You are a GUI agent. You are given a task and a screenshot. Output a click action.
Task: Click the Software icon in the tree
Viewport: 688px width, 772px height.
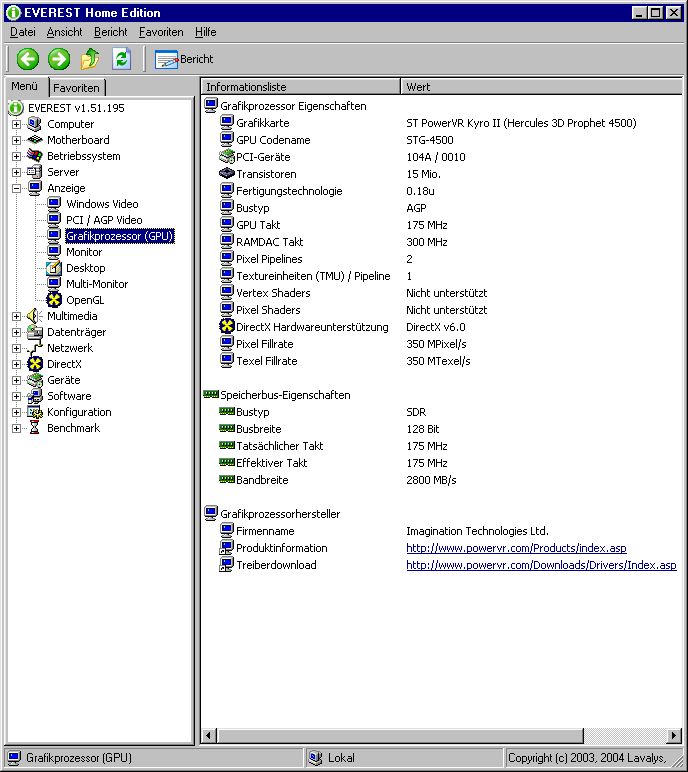(34, 396)
